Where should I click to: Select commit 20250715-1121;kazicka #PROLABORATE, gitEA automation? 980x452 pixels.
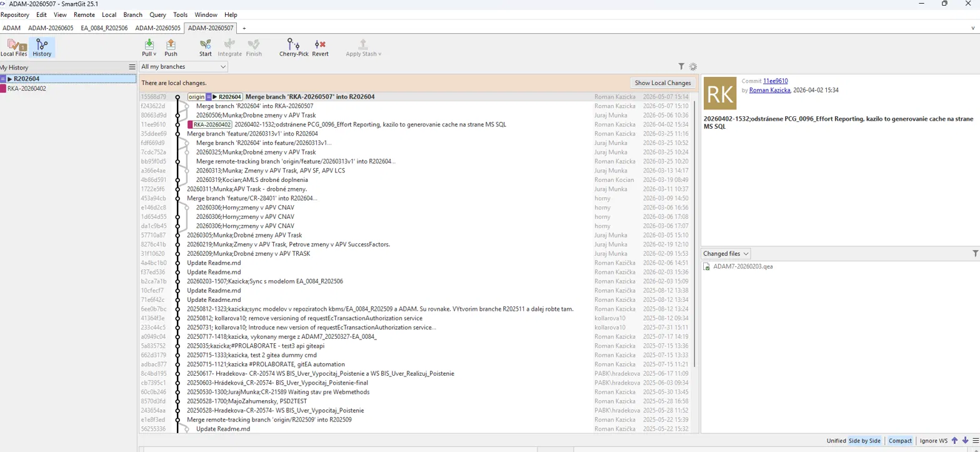pos(415,364)
